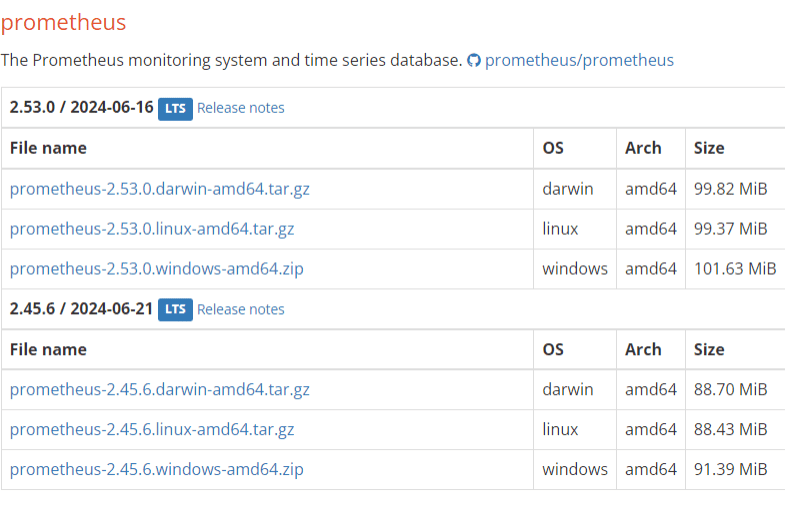Open the prometheus/prometheus GitHub repository link
The image size is (785, 512).
(x=579, y=60)
